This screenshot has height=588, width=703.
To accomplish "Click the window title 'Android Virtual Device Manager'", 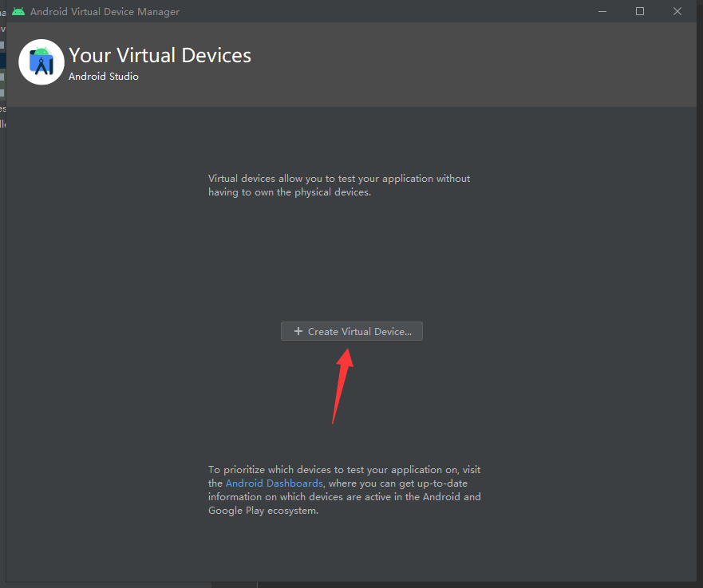I will [x=105, y=12].
